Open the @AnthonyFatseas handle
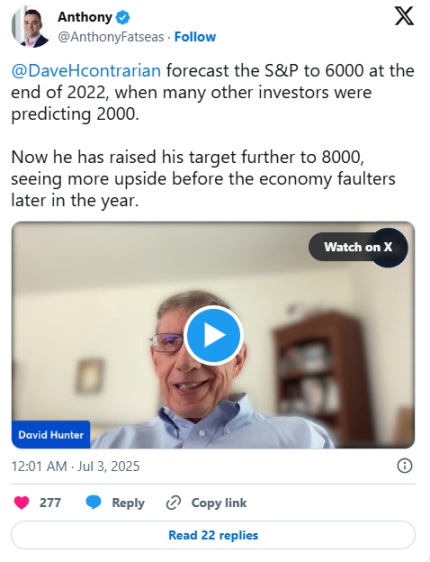430x562 pixels. click(111, 37)
